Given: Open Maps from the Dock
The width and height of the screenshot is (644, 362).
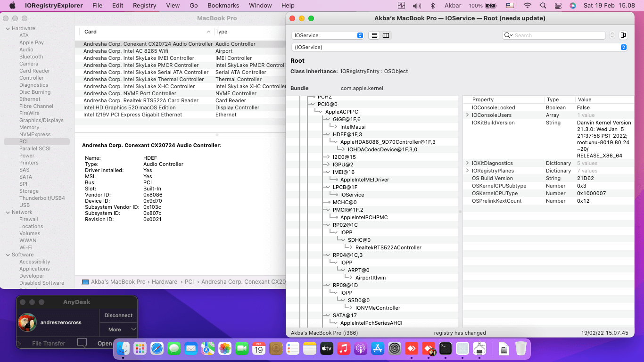Looking at the screenshot, I should click(208, 348).
